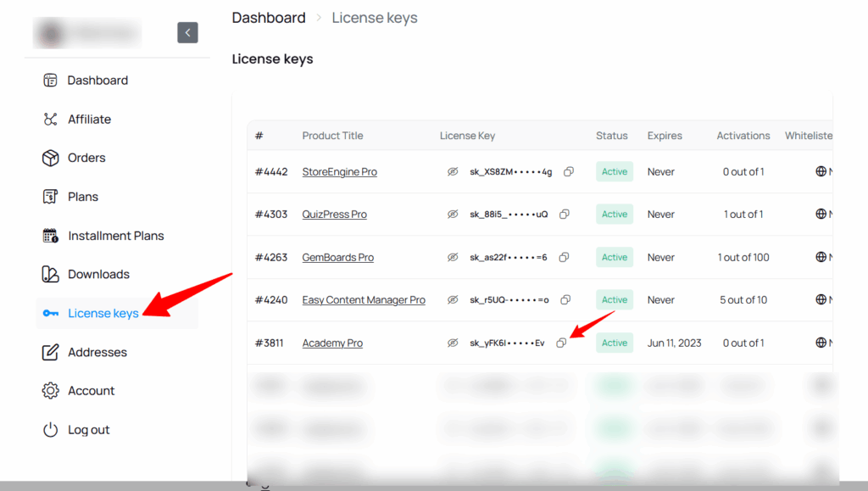
Task: Click the Addresses pencil icon
Action: (x=50, y=352)
